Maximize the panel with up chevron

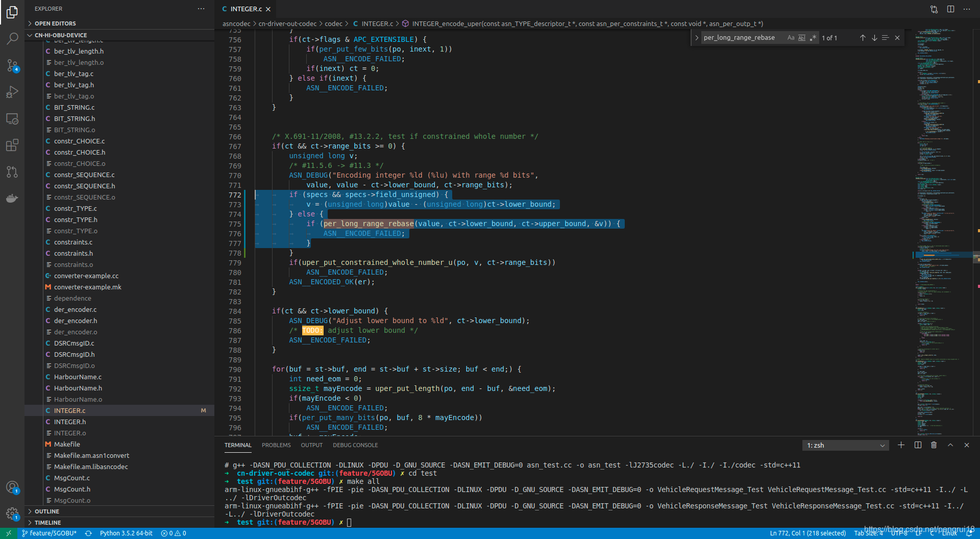(950, 445)
